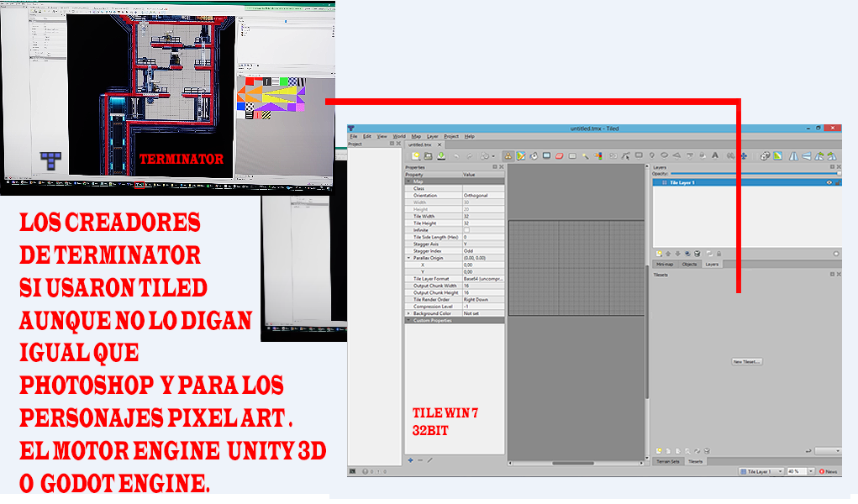Open the Edit menu in Tiled
This screenshot has width=858, height=504.
pos(366,136)
